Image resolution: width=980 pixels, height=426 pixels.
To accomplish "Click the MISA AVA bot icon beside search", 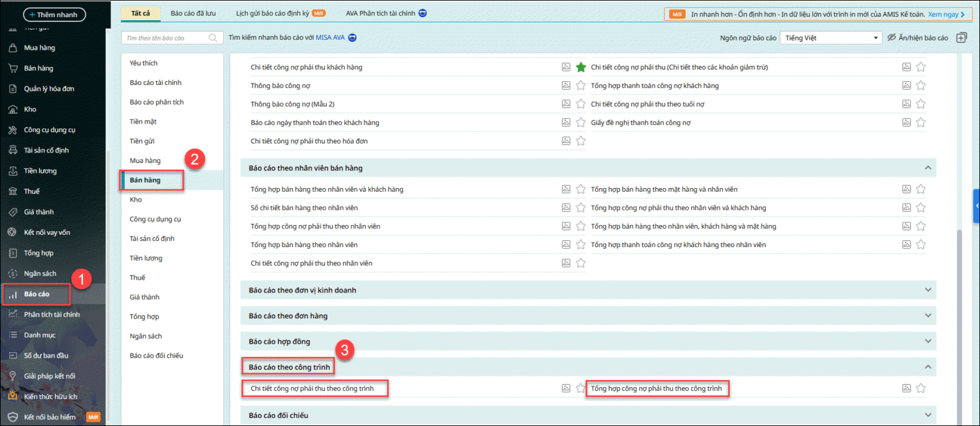I will pos(352,37).
